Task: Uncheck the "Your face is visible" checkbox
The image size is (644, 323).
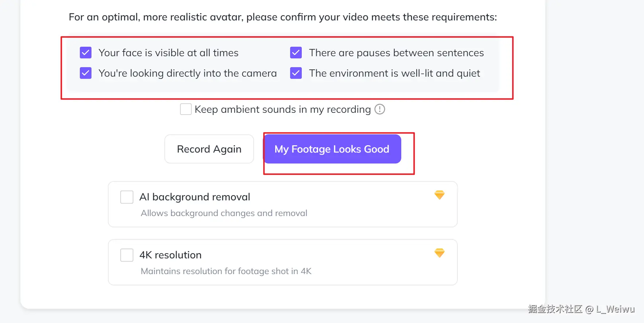Action: coord(86,53)
